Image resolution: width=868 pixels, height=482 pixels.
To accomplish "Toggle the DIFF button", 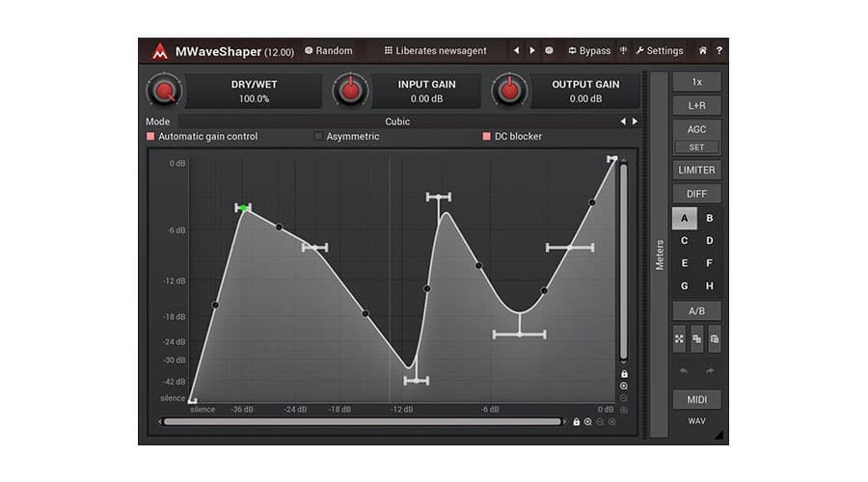I will (x=696, y=194).
